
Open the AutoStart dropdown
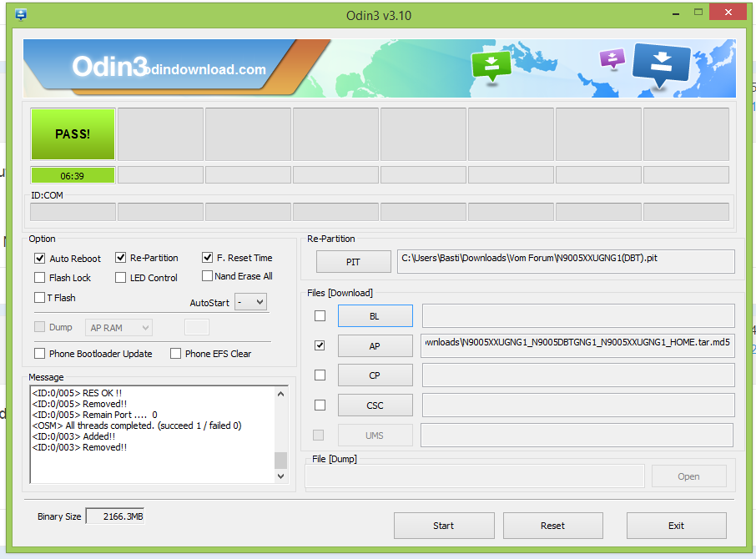click(250, 302)
